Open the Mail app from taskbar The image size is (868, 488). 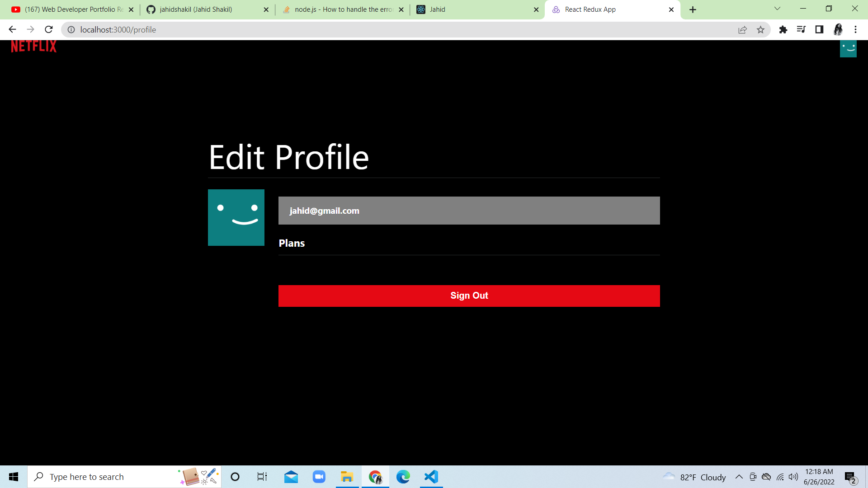tap(291, 477)
